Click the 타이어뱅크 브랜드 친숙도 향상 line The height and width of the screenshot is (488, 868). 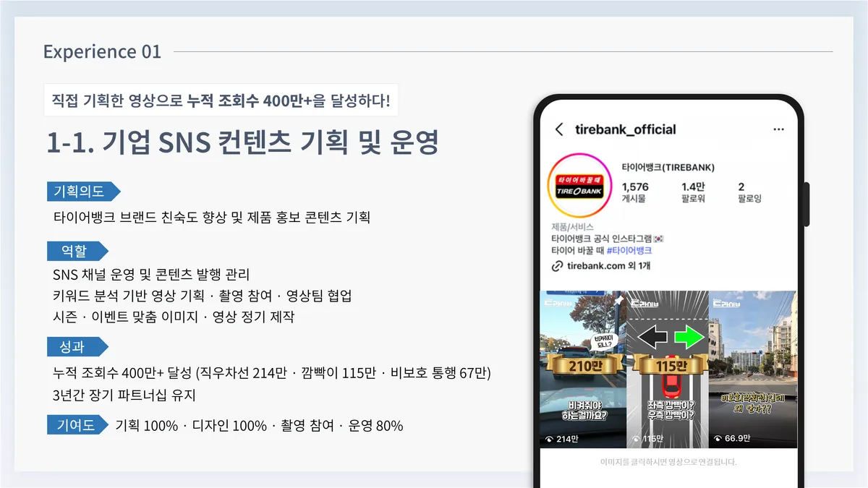(x=211, y=217)
